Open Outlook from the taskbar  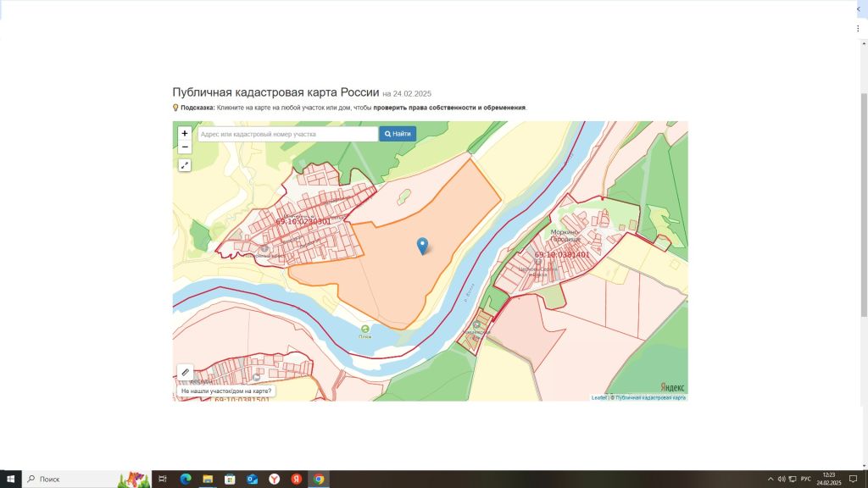point(252,479)
